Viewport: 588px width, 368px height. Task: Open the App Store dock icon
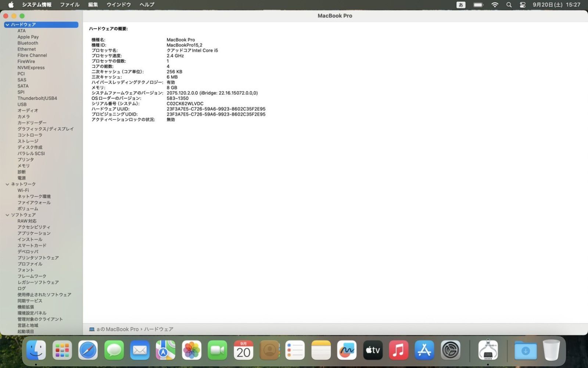tap(424, 350)
